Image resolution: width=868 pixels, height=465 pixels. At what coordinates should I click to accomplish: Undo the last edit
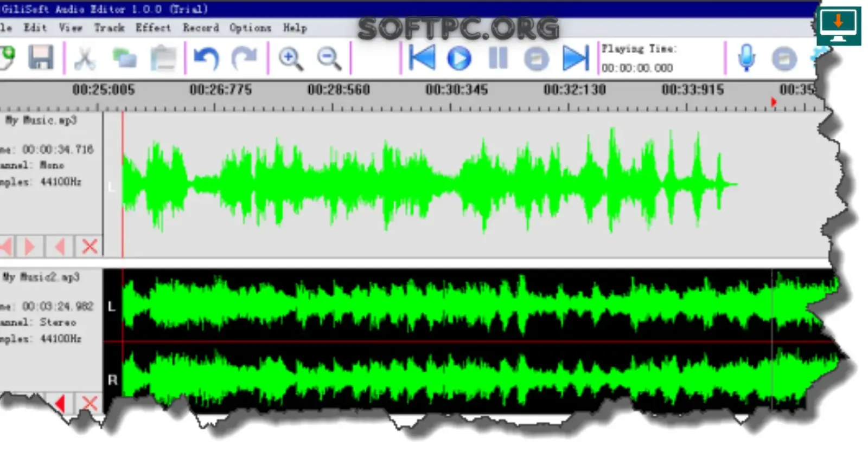pyautogui.click(x=206, y=58)
